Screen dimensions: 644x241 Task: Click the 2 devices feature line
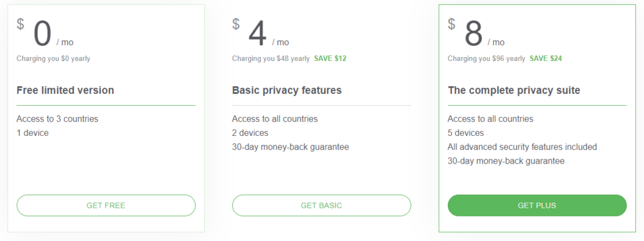(250, 133)
